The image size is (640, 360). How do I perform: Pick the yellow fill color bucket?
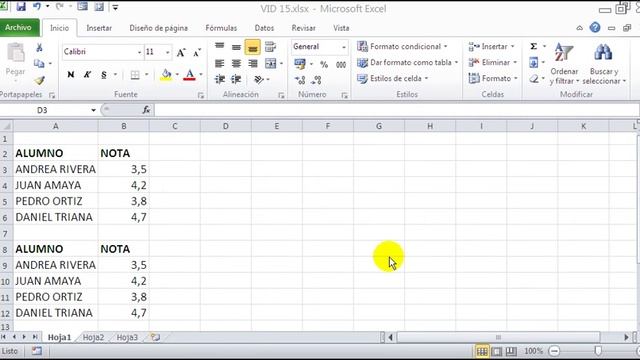[x=166, y=75]
